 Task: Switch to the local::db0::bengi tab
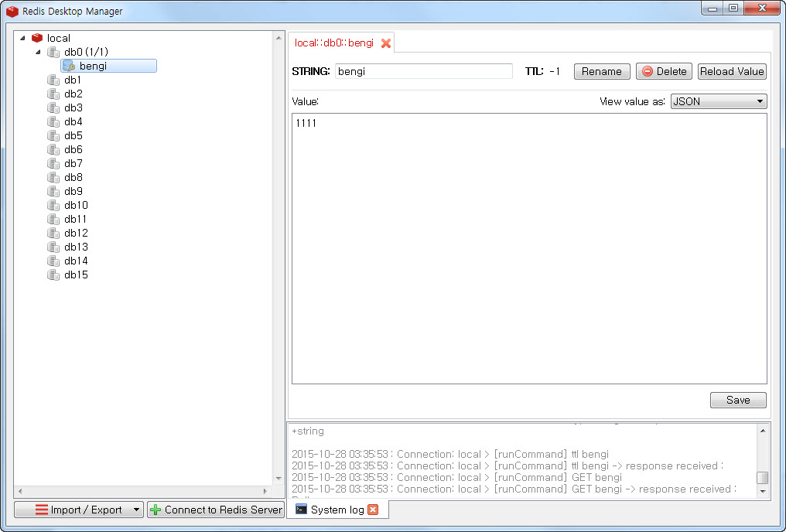334,43
